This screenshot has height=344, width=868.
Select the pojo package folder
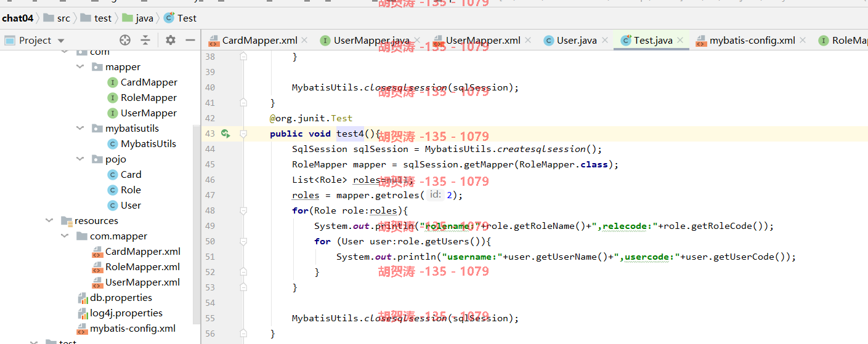click(109, 159)
